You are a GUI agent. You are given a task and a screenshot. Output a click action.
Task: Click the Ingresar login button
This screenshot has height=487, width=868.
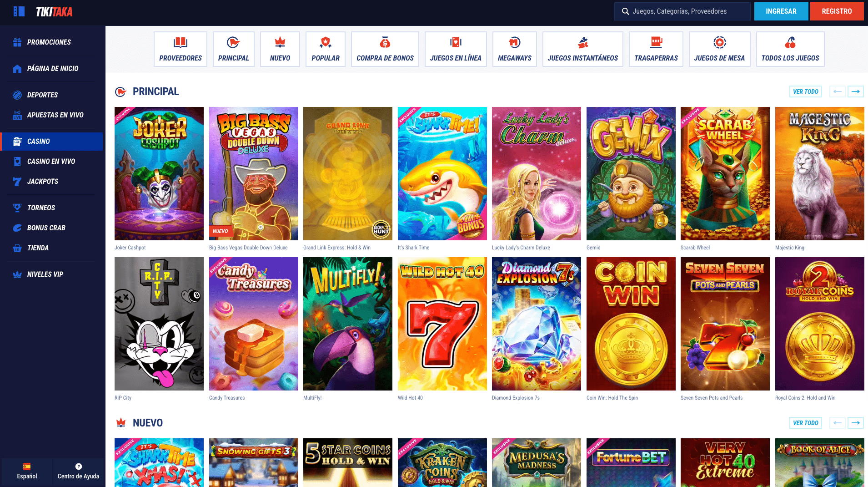coord(781,11)
